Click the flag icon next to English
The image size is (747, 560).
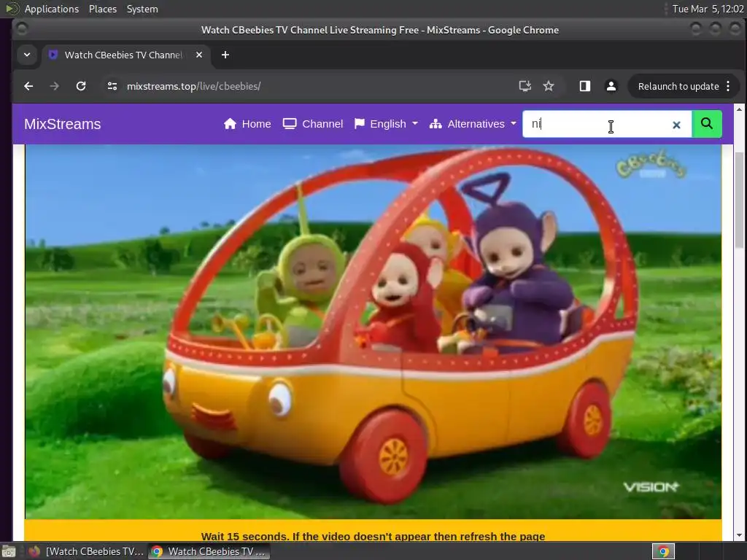point(359,124)
